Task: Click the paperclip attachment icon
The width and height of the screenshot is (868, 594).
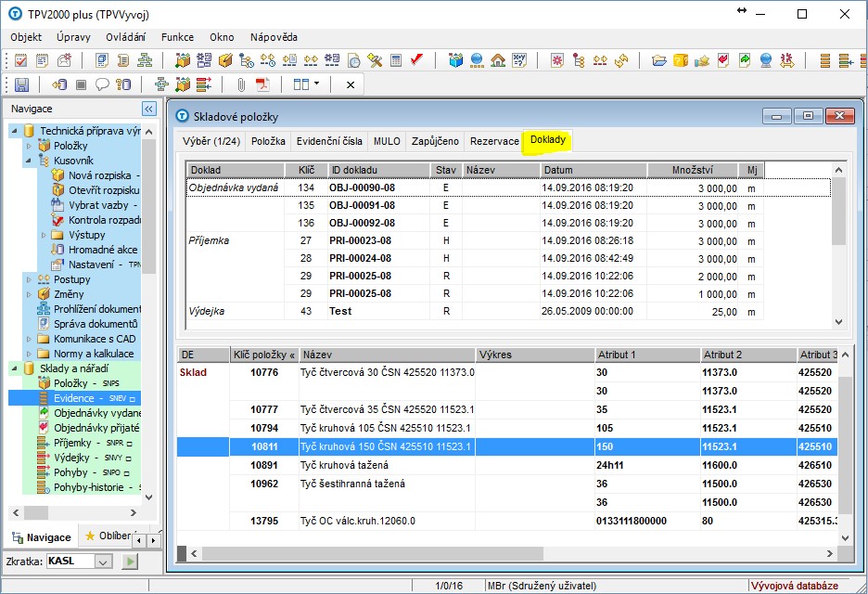Action: pos(241,84)
